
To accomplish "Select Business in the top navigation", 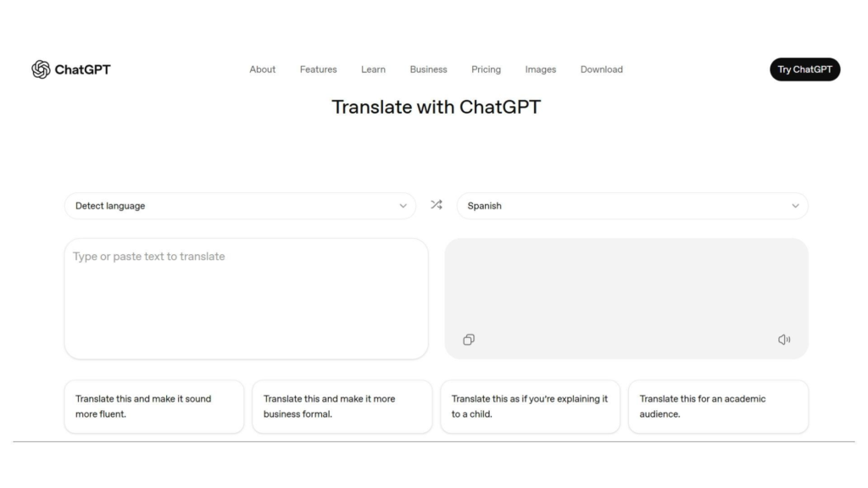I will point(428,69).
